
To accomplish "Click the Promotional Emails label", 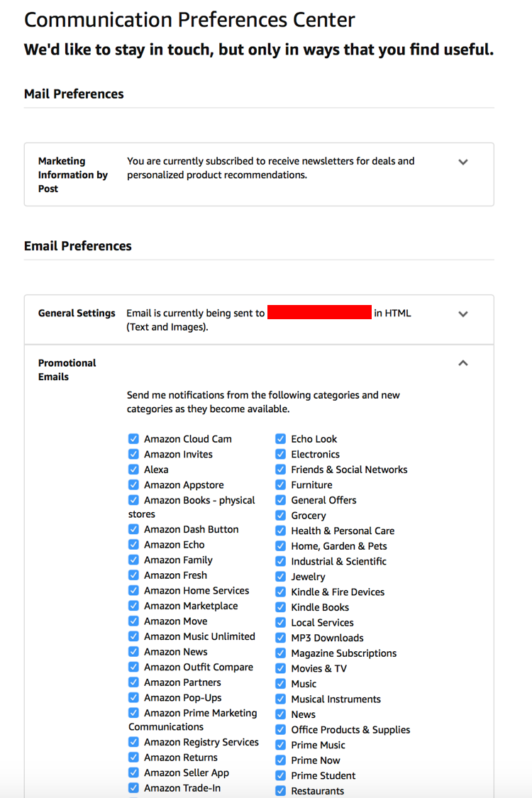I will pos(67,370).
